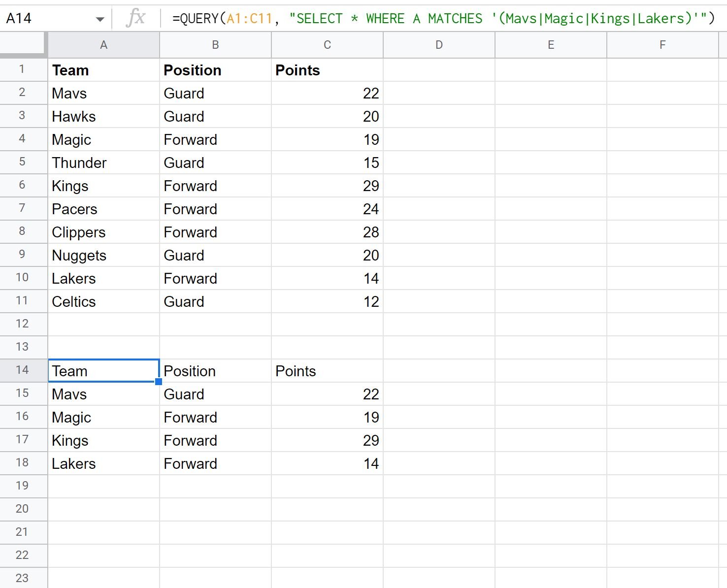Select column F header
Viewport: 727px width, 588px height.
[662, 45]
